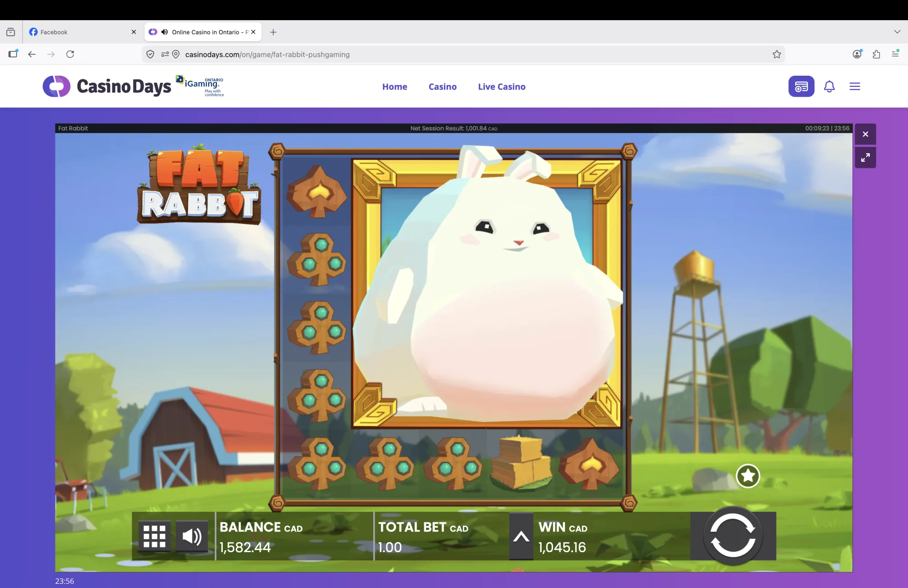Screen dimensions: 908x588
Task: Toggle fullscreen mode for the game
Action: click(x=865, y=158)
